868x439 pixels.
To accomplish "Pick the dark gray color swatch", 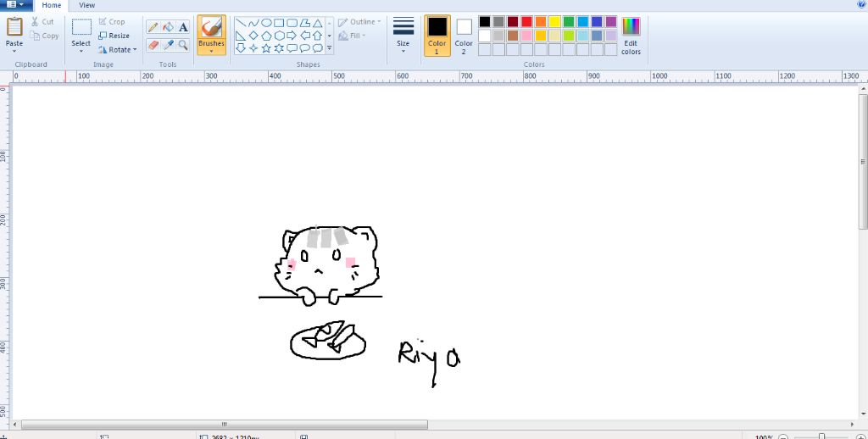I will pyautogui.click(x=498, y=21).
